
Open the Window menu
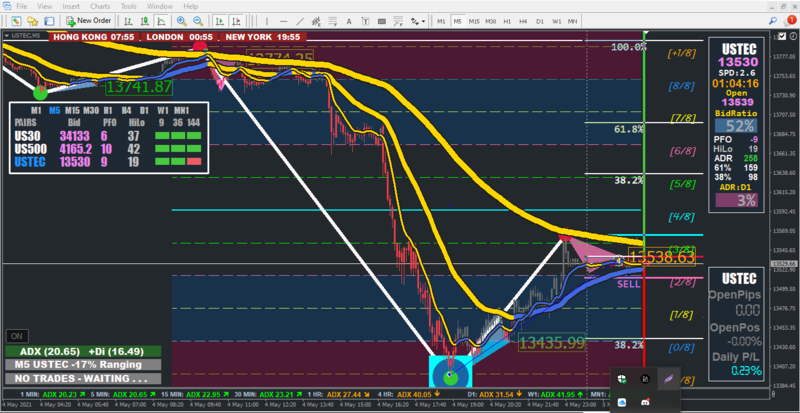point(160,7)
